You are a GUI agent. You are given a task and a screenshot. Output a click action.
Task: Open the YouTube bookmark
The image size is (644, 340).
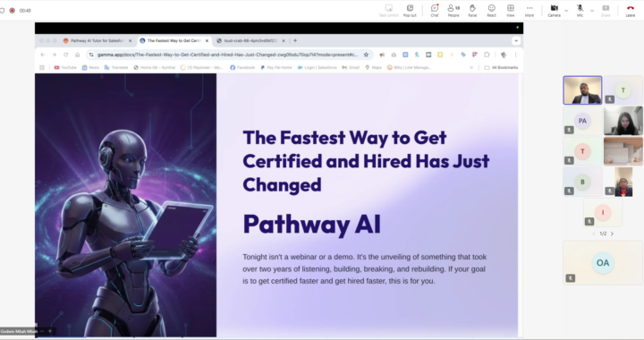coord(65,67)
